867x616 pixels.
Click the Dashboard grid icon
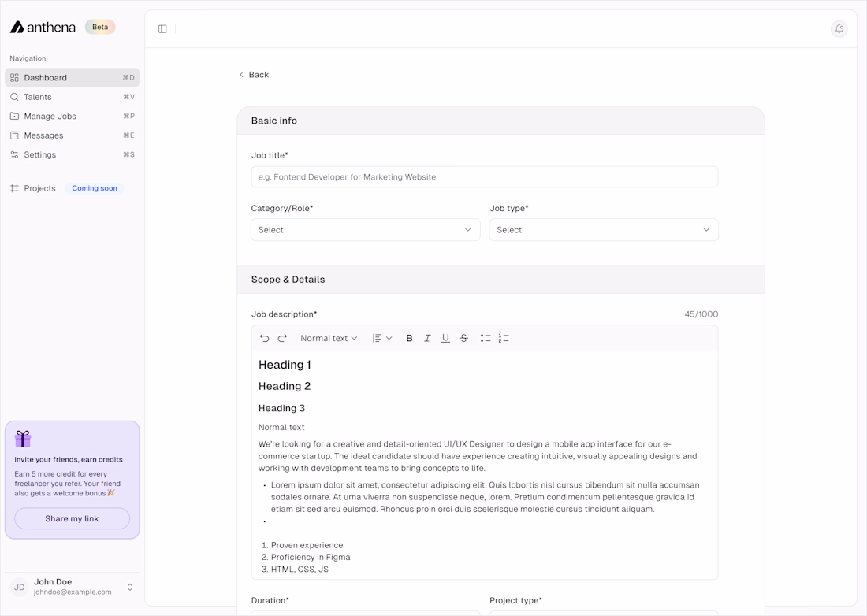14,78
